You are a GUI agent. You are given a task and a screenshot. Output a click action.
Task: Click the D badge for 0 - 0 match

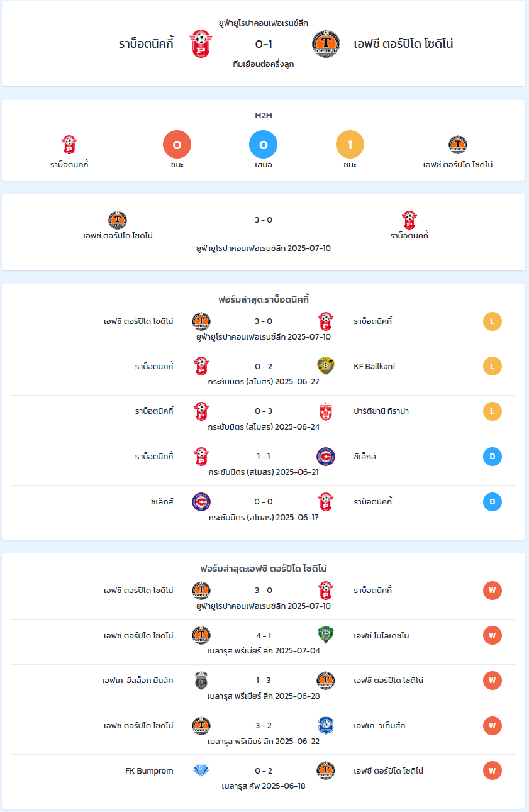coord(493,502)
